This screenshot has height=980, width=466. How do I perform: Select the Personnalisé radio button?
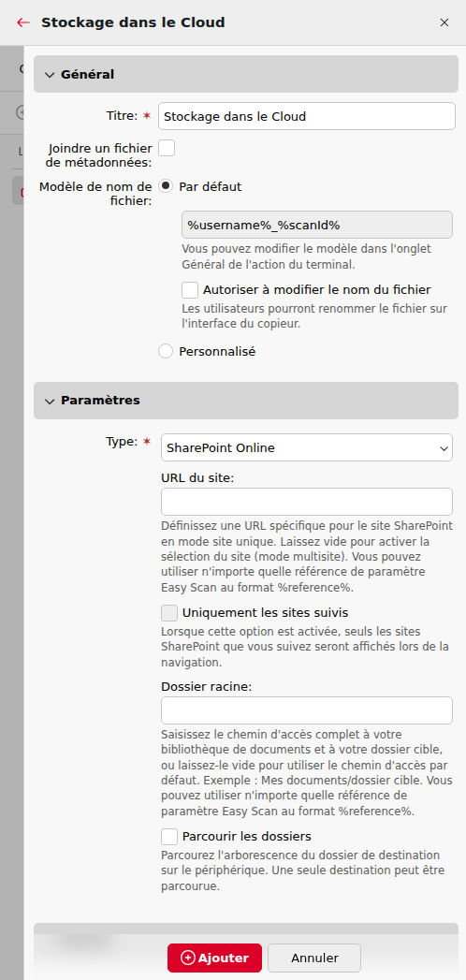coord(166,351)
